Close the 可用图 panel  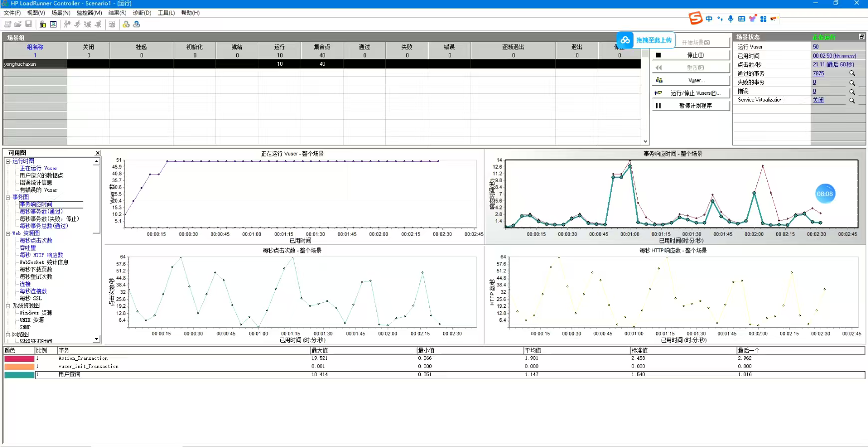coord(97,153)
